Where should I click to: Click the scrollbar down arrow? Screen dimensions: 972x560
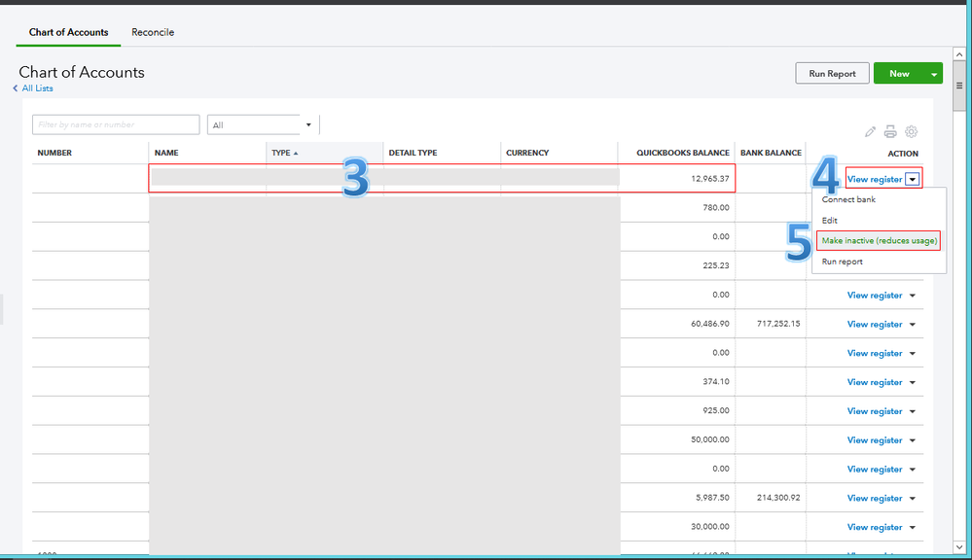959,547
